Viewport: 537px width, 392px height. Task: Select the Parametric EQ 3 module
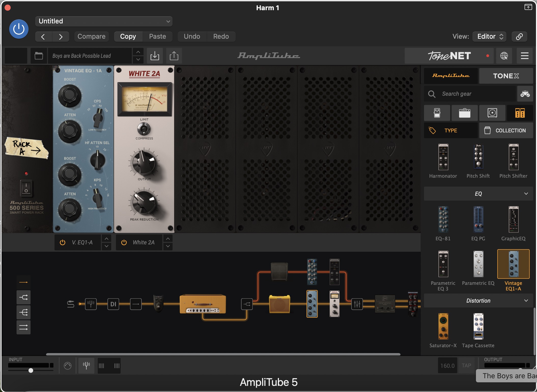tap(443, 271)
